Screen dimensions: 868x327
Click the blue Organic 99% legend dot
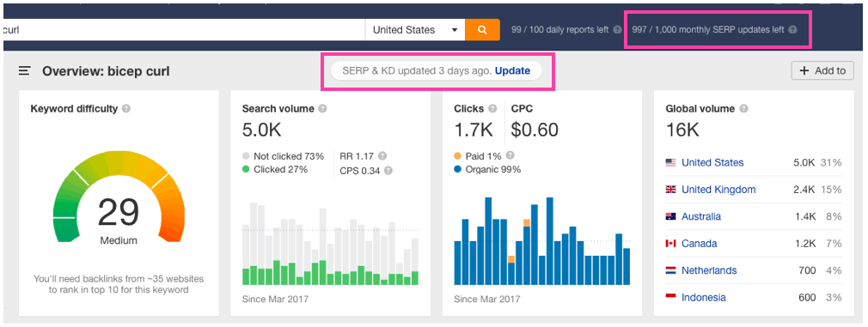tap(458, 170)
